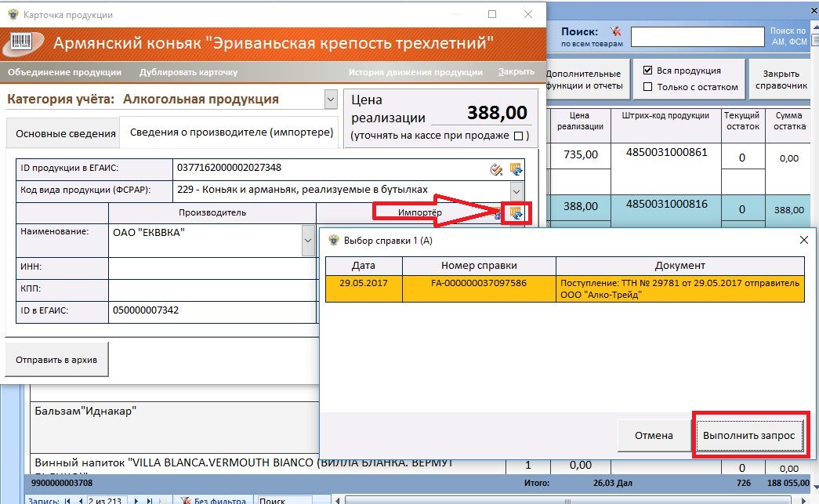Screen dimensions: 819x504
Task: Check 'уточнять на кассе при продаже' box
Action: [517, 136]
